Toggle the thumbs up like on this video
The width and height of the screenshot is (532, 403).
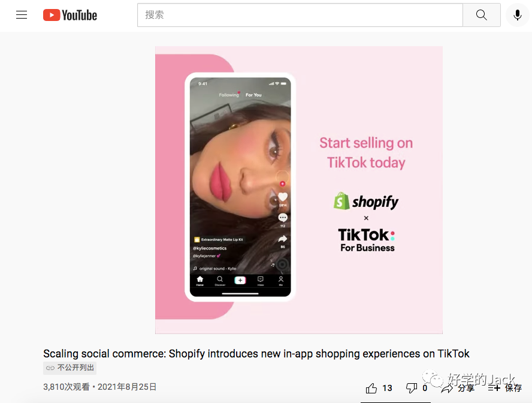pos(371,389)
